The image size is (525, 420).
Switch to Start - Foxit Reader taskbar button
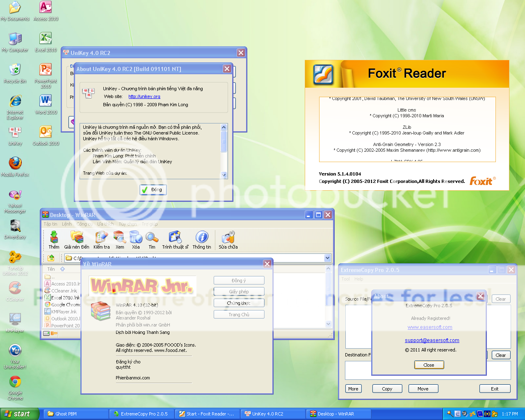click(x=207, y=414)
